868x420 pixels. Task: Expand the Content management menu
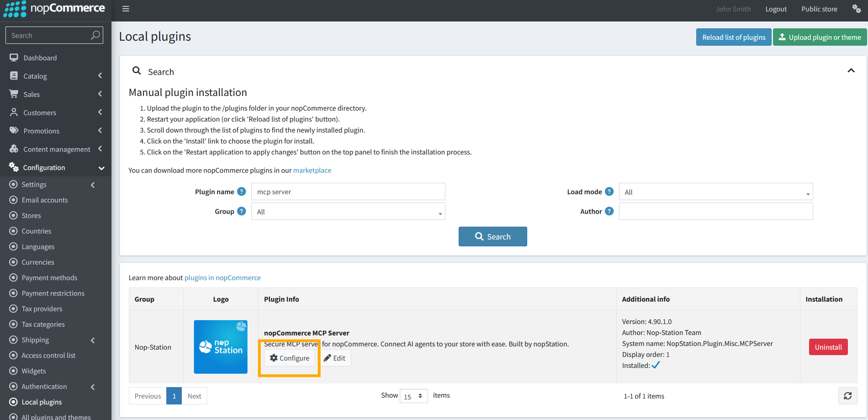pyautogui.click(x=56, y=149)
